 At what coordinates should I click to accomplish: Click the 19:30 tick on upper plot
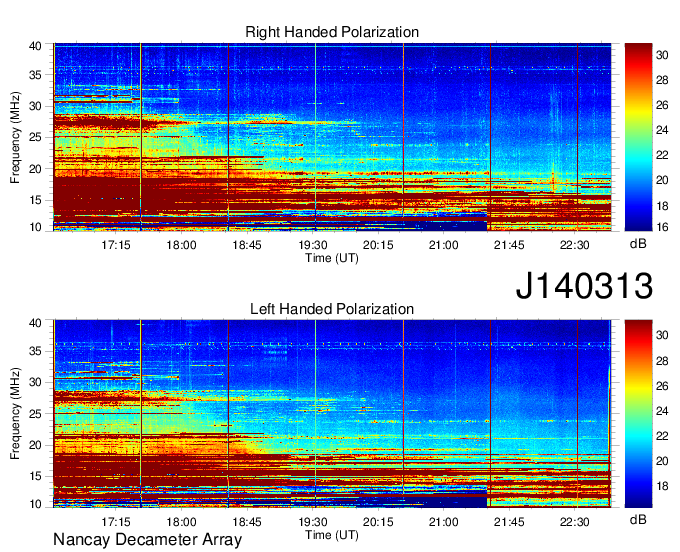pyautogui.click(x=313, y=245)
